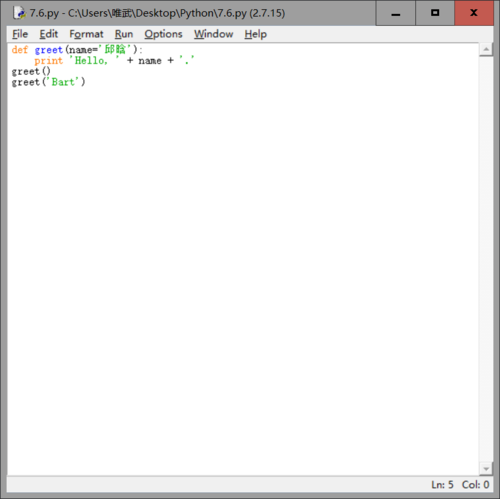Viewport: 500px width, 499px height.
Task: Open the Format menu
Action: coord(86,34)
